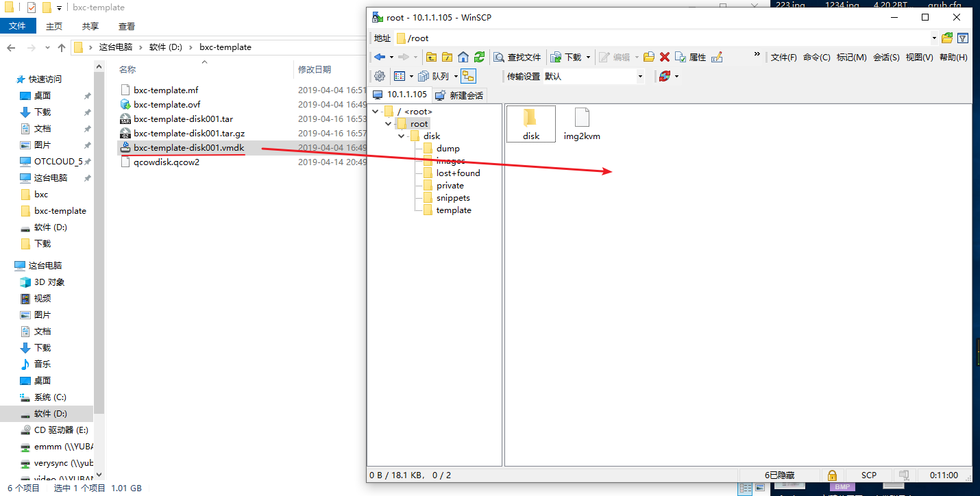The width and height of the screenshot is (980, 496).
Task: Toggle the remote directory tree panel
Action: (469, 76)
